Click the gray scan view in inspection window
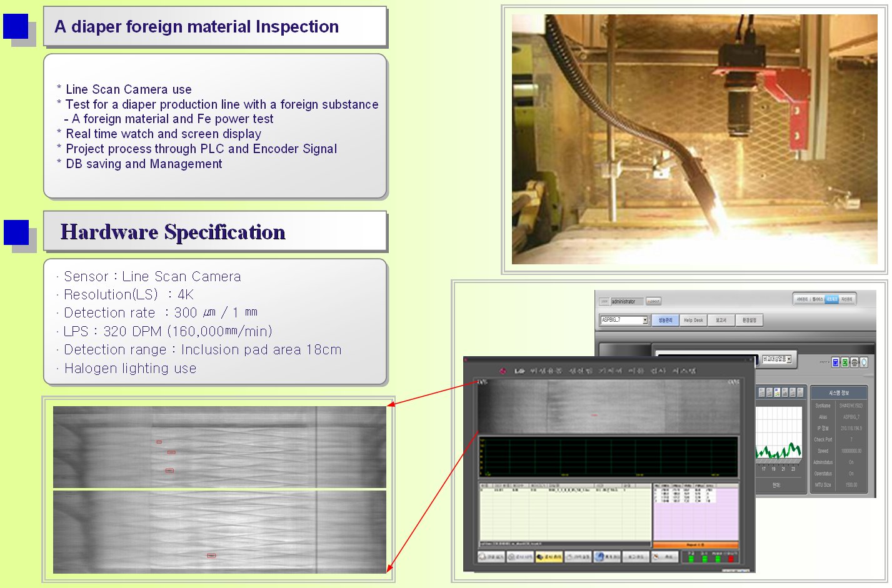 point(609,406)
